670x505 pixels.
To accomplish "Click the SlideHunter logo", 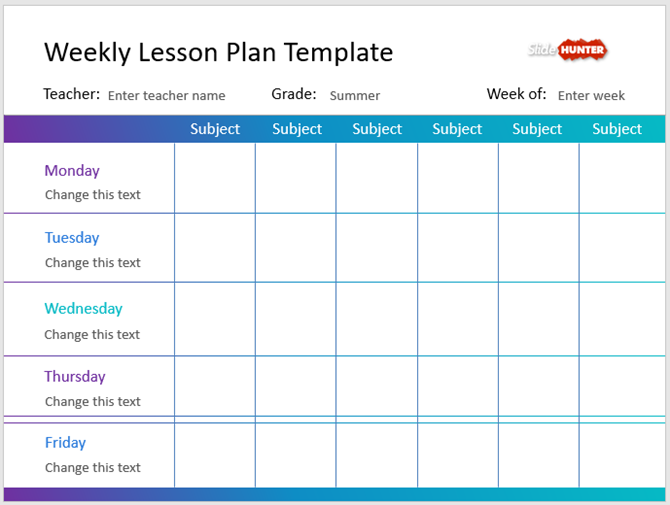I will tap(567, 49).
